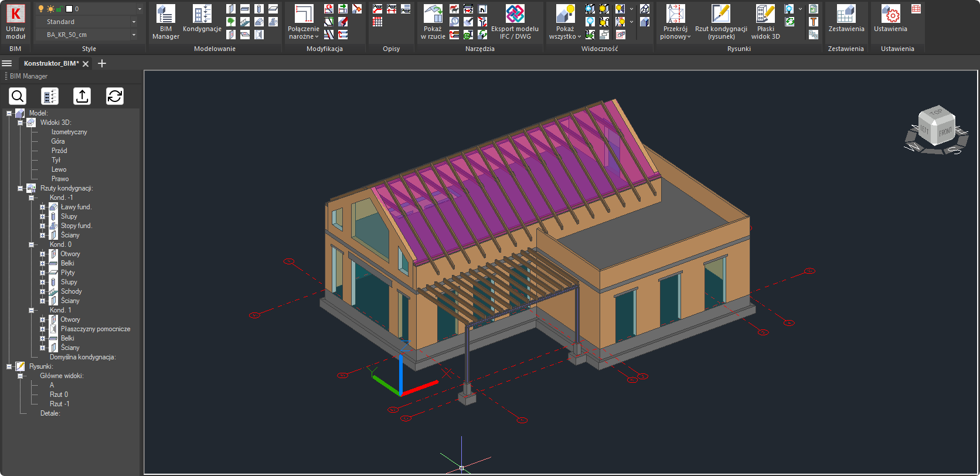
Task: Select Rzut 0 drawing in the tree
Action: (x=59, y=395)
